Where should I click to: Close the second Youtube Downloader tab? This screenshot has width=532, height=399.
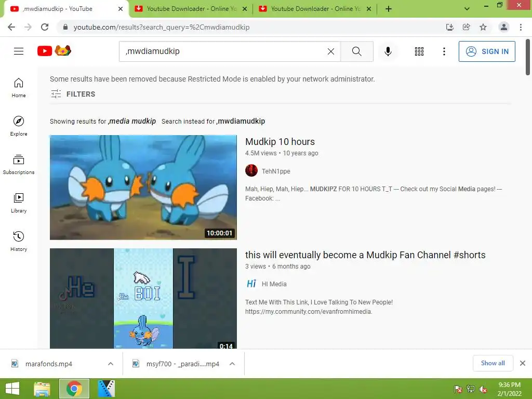tap(245, 9)
